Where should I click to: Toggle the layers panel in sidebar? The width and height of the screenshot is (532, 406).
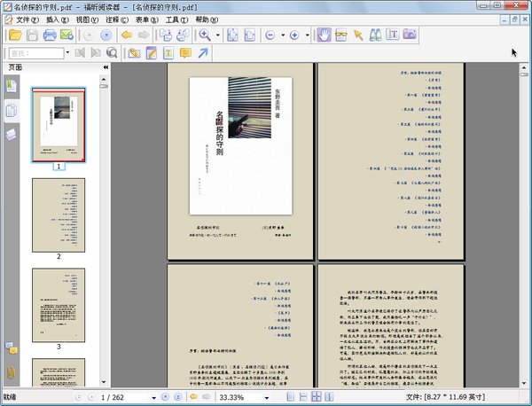pyautogui.click(x=11, y=134)
